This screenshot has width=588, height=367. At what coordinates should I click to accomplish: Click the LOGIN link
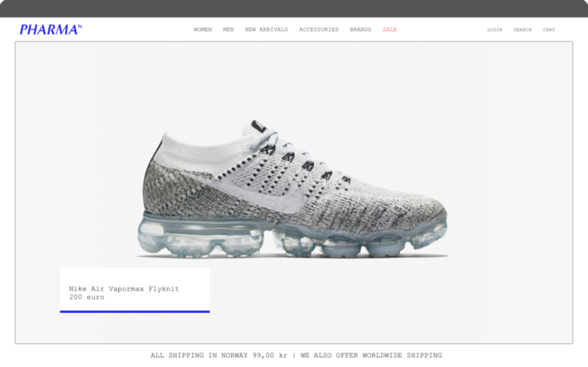point(495,30)
